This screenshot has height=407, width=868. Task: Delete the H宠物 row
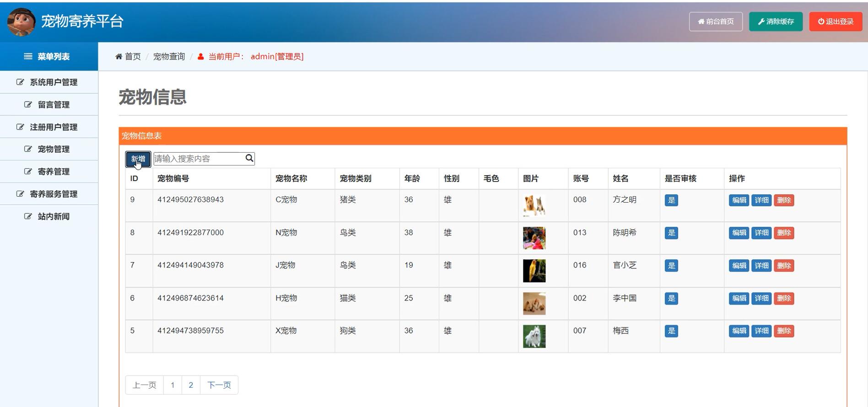point(784,298)
